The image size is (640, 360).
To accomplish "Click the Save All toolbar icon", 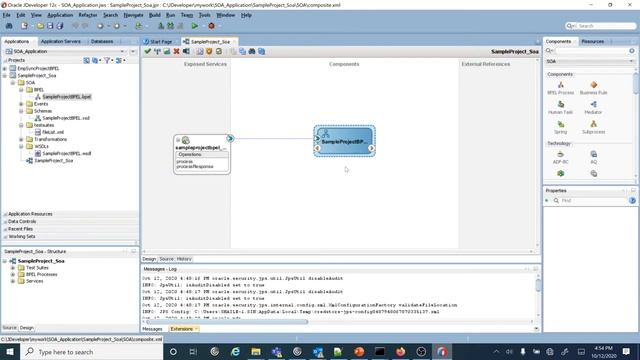I will click(x=60, y=26).
